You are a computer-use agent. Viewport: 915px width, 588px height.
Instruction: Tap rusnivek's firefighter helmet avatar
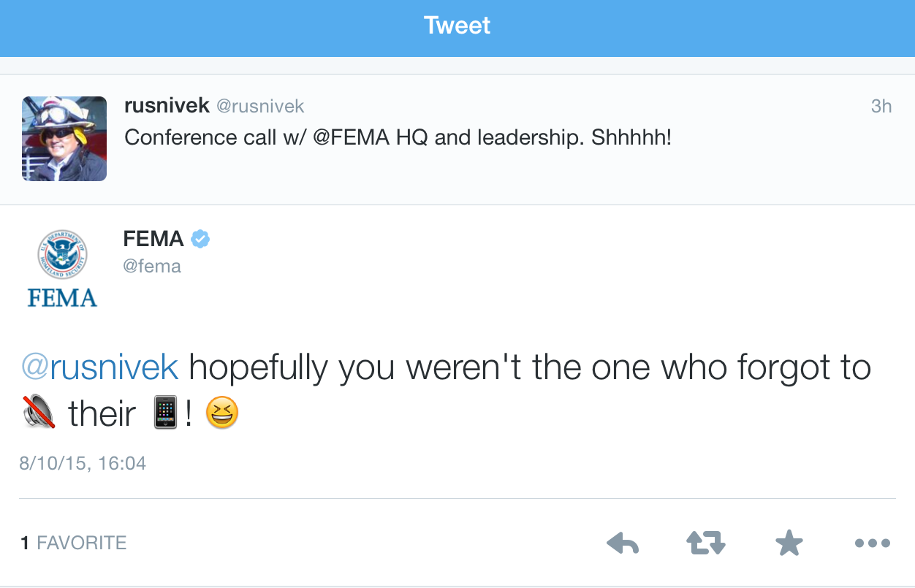pos(64,139)
